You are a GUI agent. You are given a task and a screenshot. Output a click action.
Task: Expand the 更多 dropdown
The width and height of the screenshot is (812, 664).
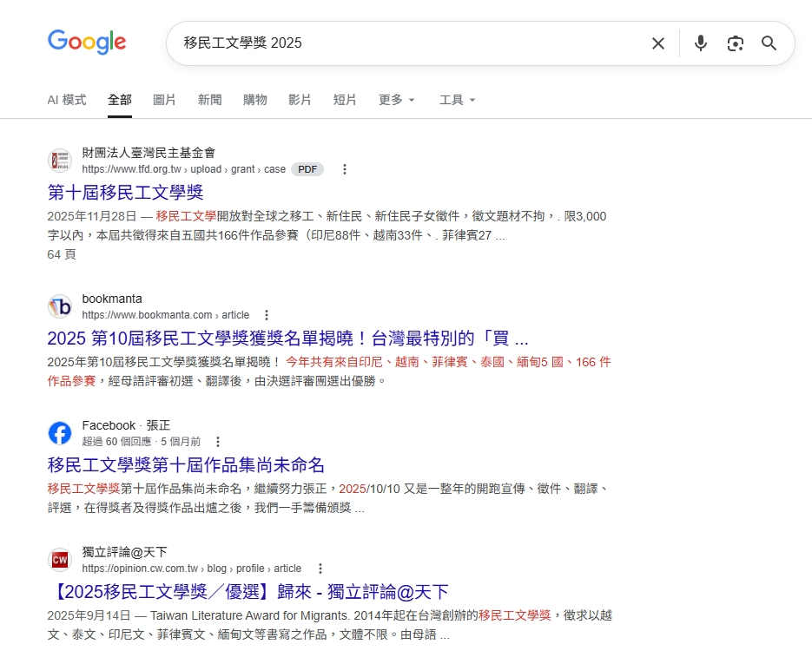[397, 100]
